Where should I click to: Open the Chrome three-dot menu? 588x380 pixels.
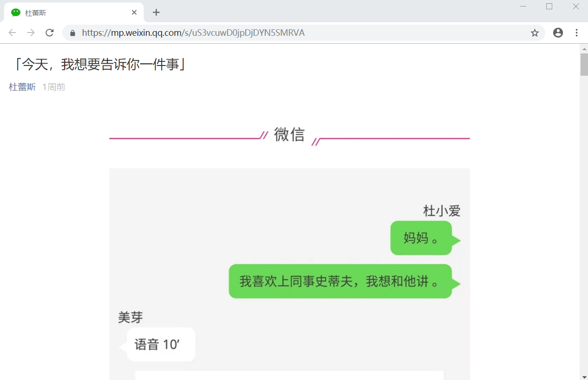coord(576,33)
